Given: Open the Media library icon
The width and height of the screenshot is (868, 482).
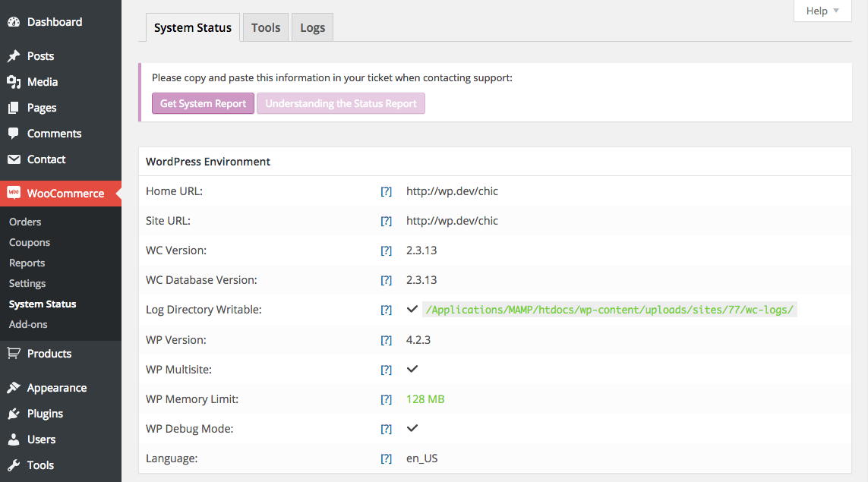Looking at the screenshot, I should coord(14,81).
